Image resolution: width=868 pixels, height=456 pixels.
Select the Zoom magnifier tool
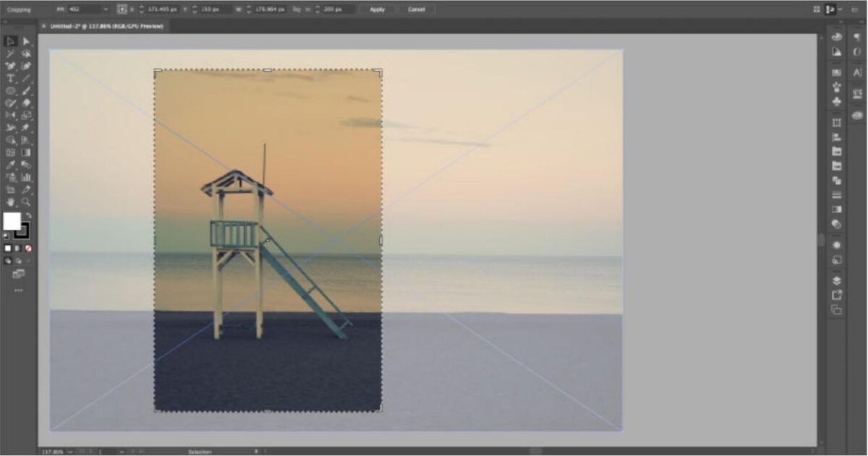tap(26, 202)
